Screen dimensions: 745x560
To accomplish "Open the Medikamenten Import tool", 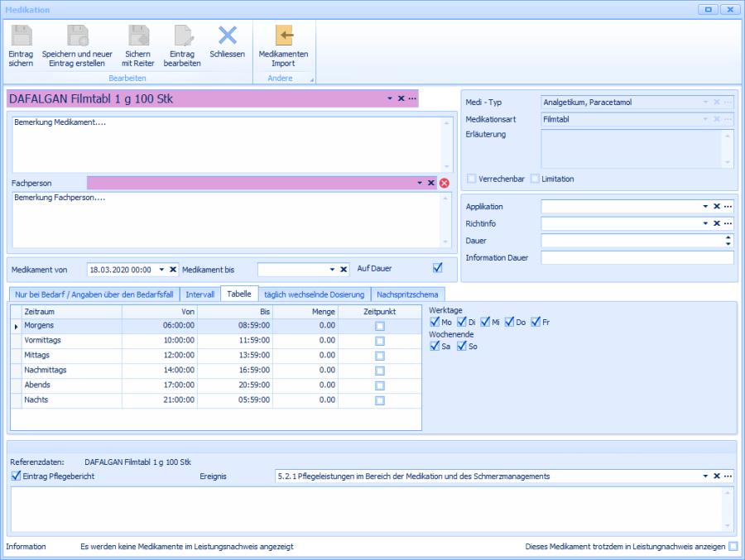I will pyautogui.click(x=283, y=36).
